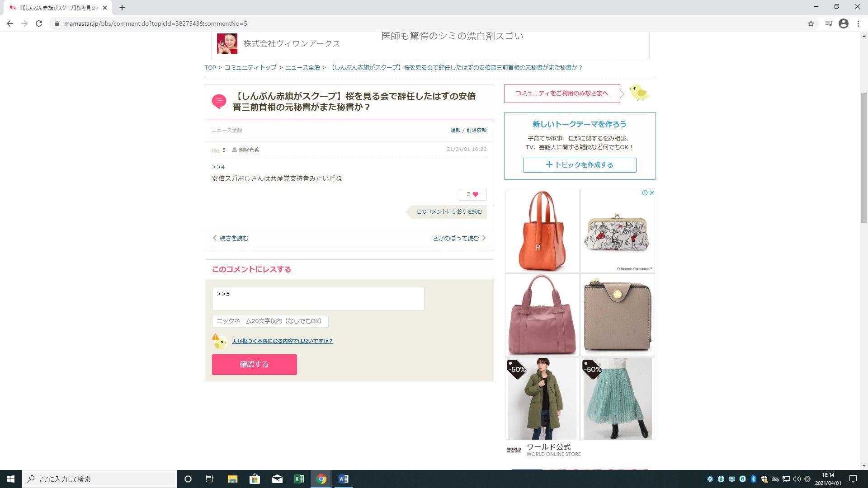Click the トピックを作成する button
868x488 pixels.
coord(580,165)
